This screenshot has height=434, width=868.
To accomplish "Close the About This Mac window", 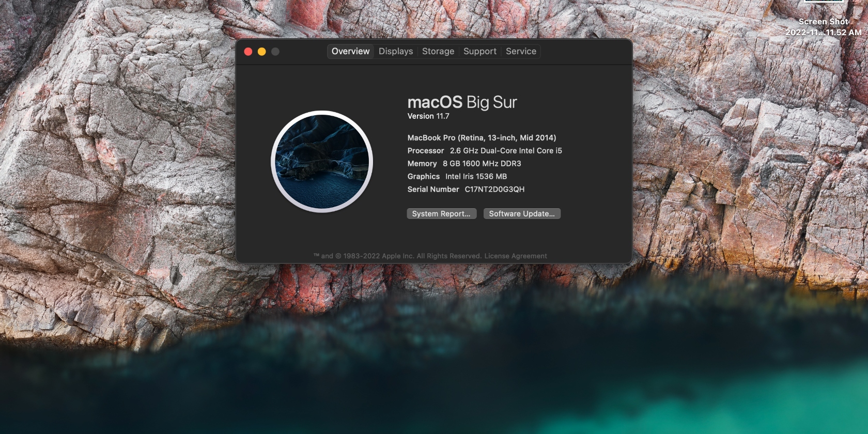I will pos(248,52).
